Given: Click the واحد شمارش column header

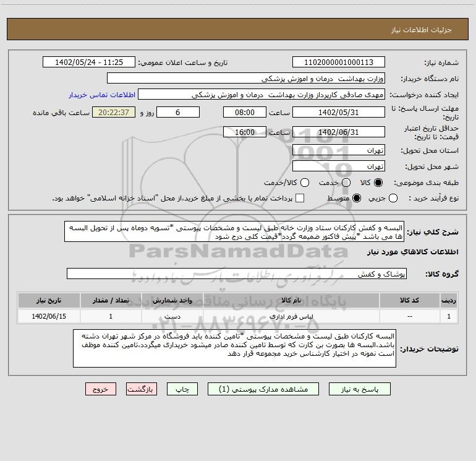Looking at the screenshot, I should (172, 300).
